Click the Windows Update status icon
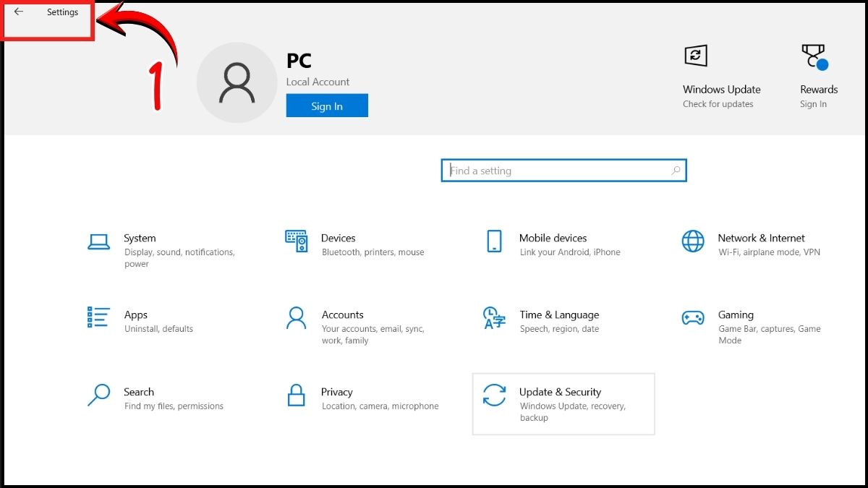Screen dimensions: 868x488 (x=695, y=56)
